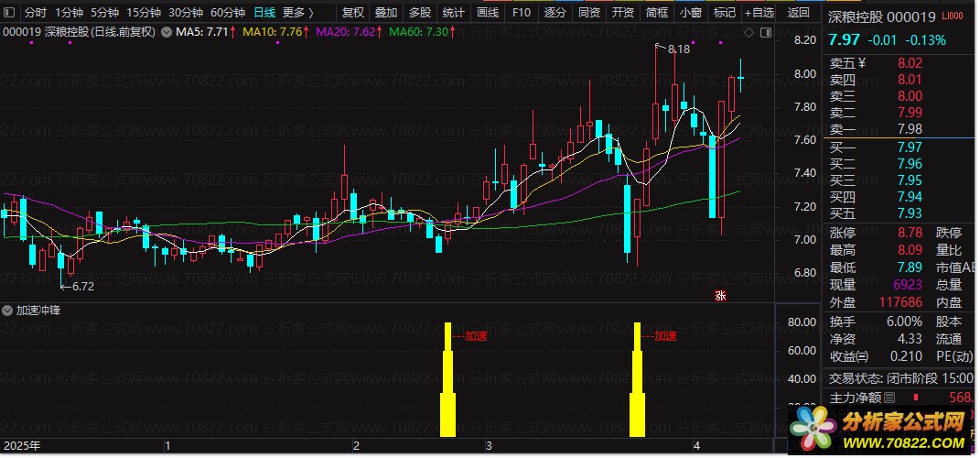Viewport: 980px width, 458px height.
Task: Click the 开资 toolbar button
Action: click(x=622, y=12)
